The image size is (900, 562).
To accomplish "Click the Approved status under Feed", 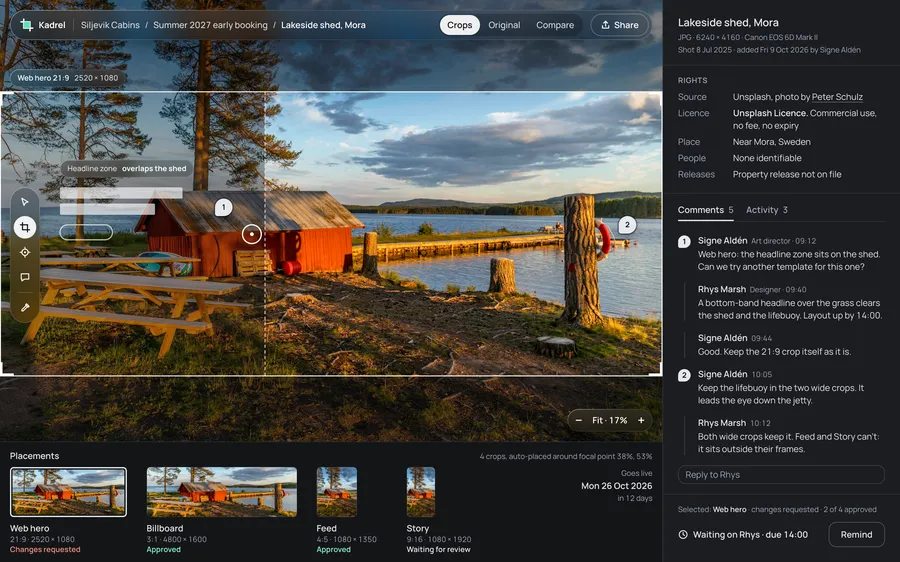I will [x=333, y=549].
